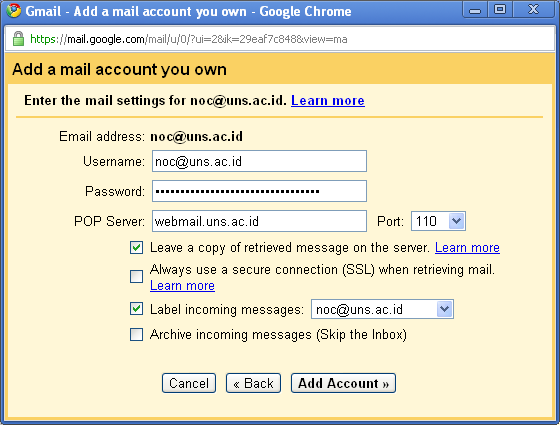Enable Always use secure connection SSL
560x425 pixels.
(x=136, y=276)
